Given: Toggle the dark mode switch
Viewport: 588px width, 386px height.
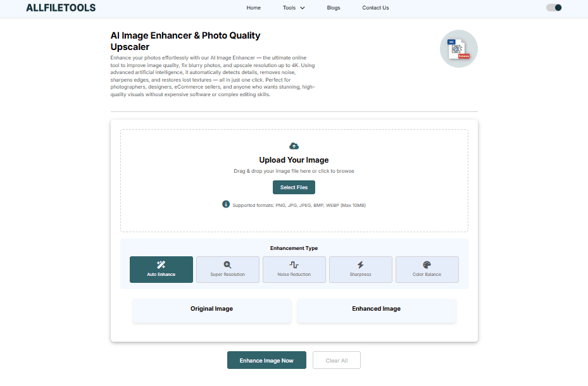Looking at the screenshot, I should (x=554, y=8).
